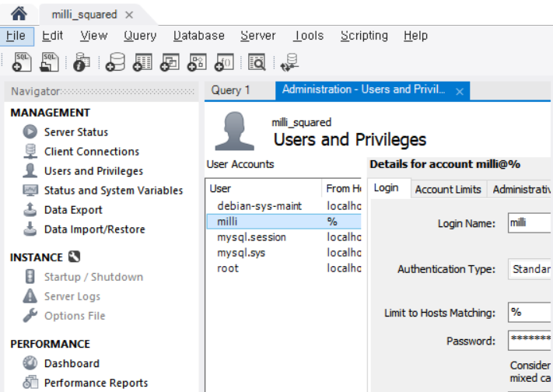Switch to the Query 1 tab

(x=230, y=90)
